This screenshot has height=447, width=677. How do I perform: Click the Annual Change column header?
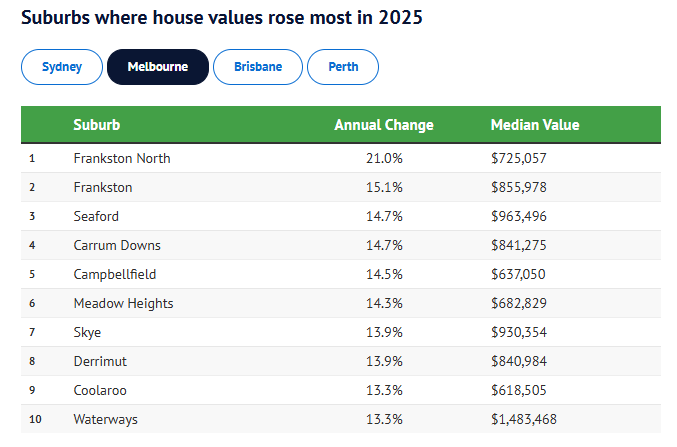pos(383,125)
